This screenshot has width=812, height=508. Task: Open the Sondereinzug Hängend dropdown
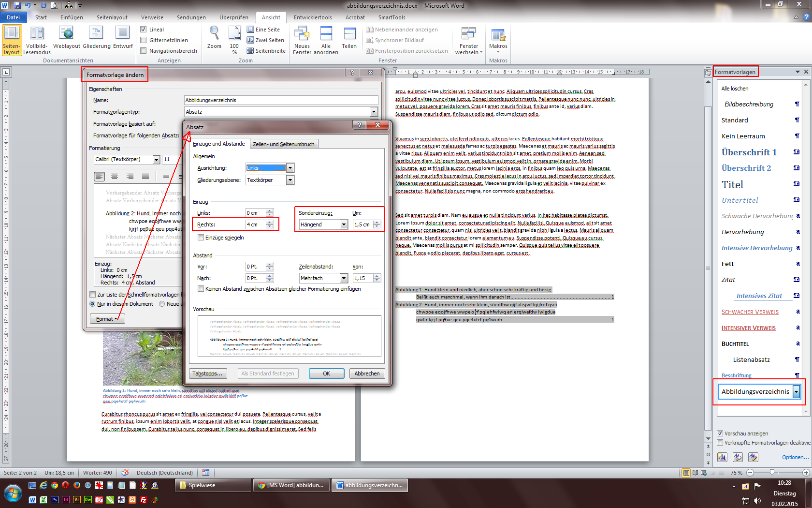[344, 224]
